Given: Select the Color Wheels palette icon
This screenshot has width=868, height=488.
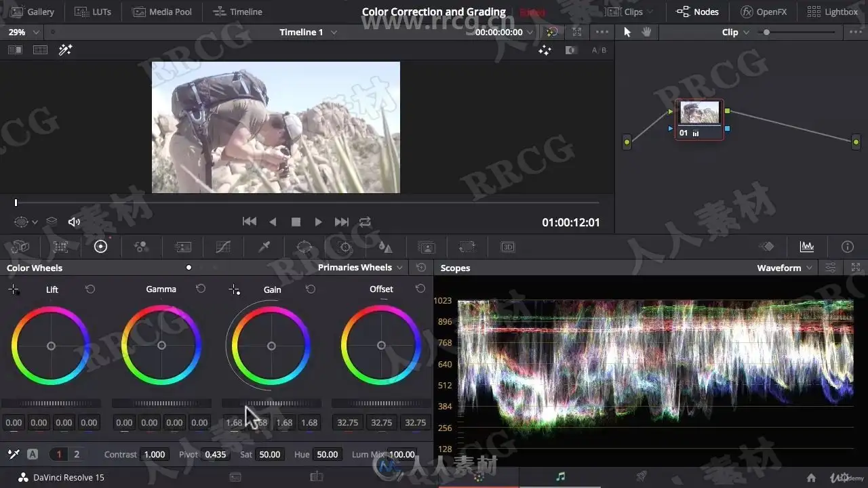Looking at the screenshot, I should tap(101, 247).
